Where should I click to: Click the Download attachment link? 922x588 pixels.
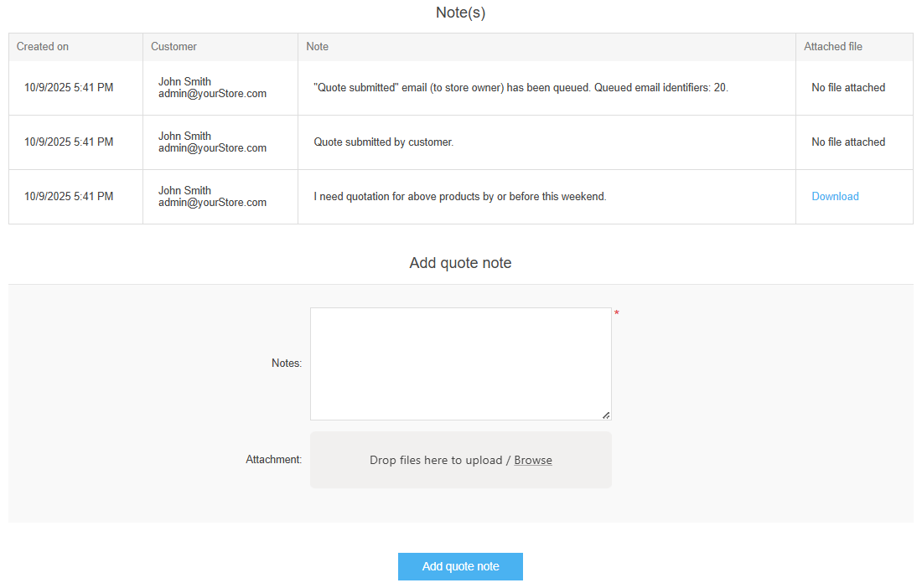835,197
